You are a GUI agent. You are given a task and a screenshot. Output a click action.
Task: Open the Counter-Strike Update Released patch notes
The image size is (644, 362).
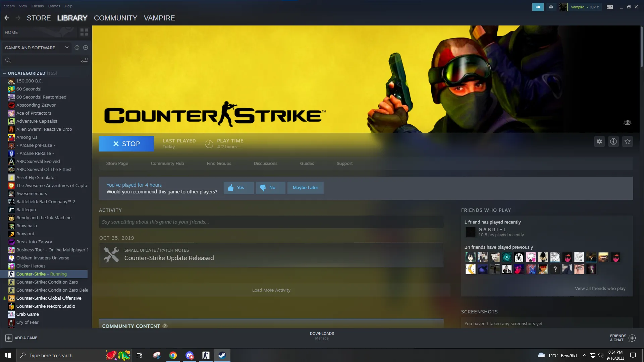coord(271,255)
